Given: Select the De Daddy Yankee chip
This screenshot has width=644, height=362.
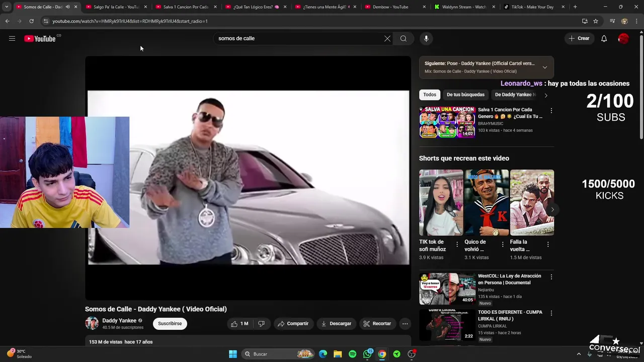Looking at the screenshot, I should pos(515,95).
